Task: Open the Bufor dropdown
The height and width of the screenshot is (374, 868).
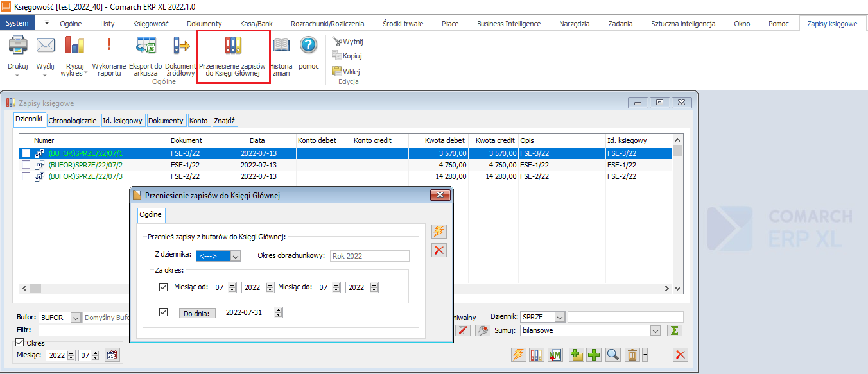Action: click(x=76, y=318)
